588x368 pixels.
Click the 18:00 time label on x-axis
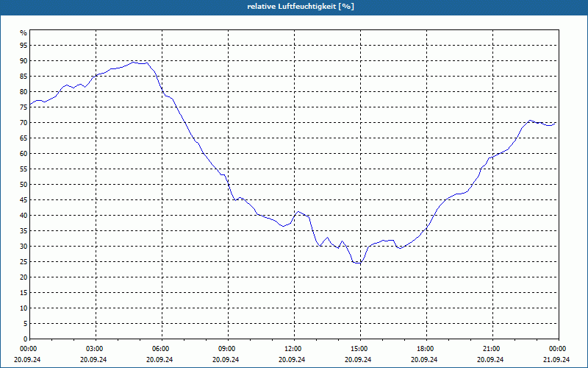[427, 349]
